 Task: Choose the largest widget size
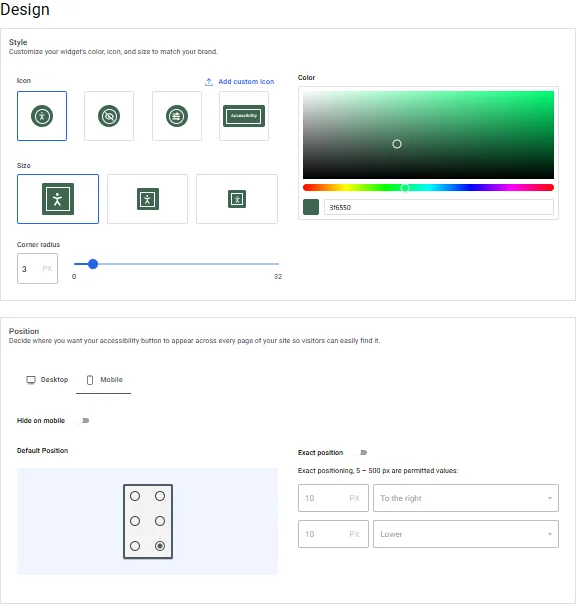tap(58, 199)
